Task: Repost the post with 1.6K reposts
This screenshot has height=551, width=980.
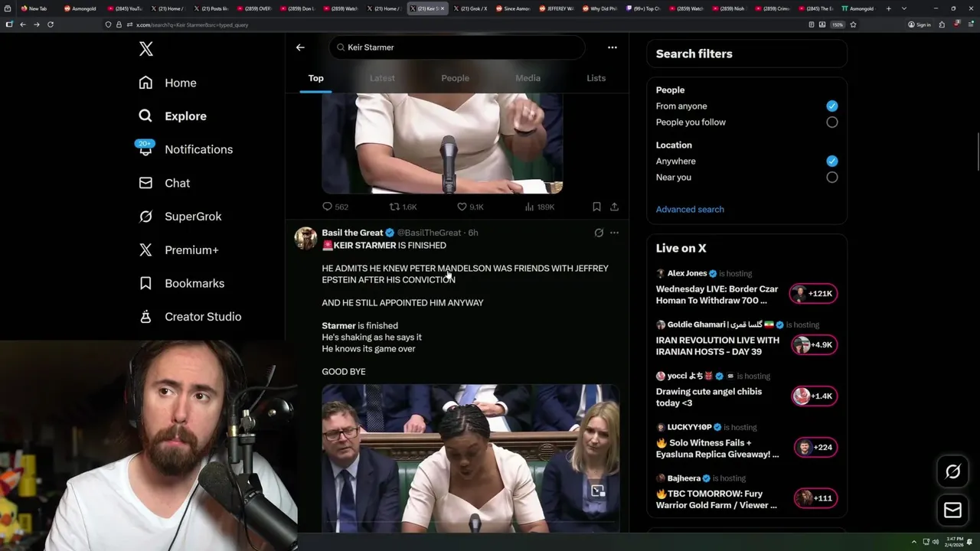Action: coord(403,207)
